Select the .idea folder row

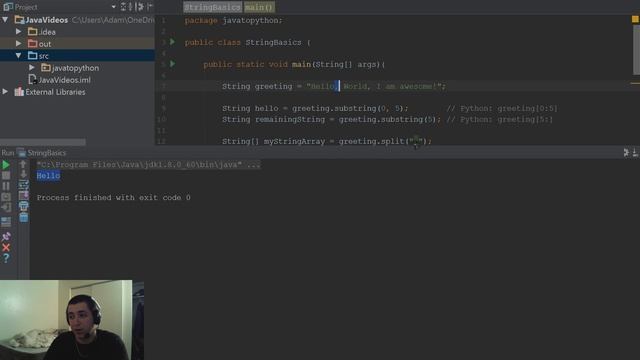point(77,31)
